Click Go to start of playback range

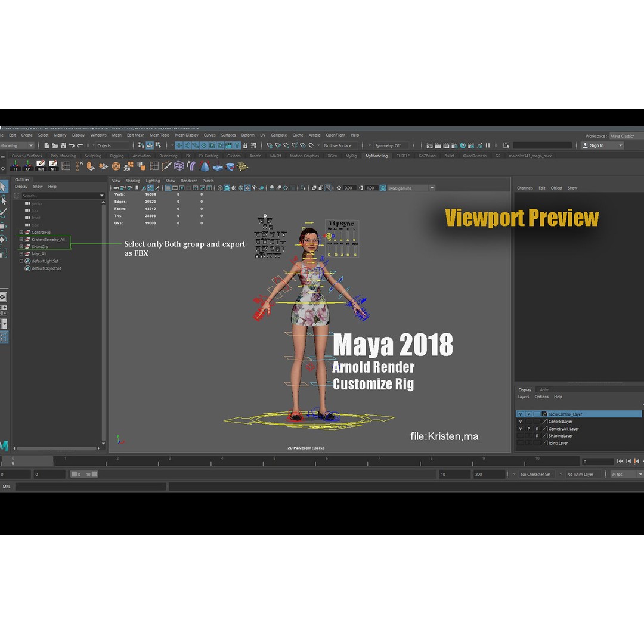pyautogui.click(x=620, y=461)
